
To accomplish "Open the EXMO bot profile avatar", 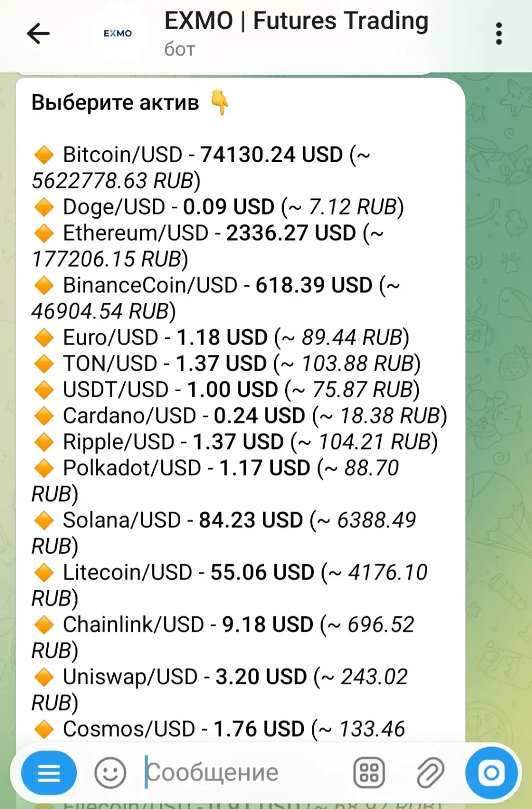I will (118, 34).
